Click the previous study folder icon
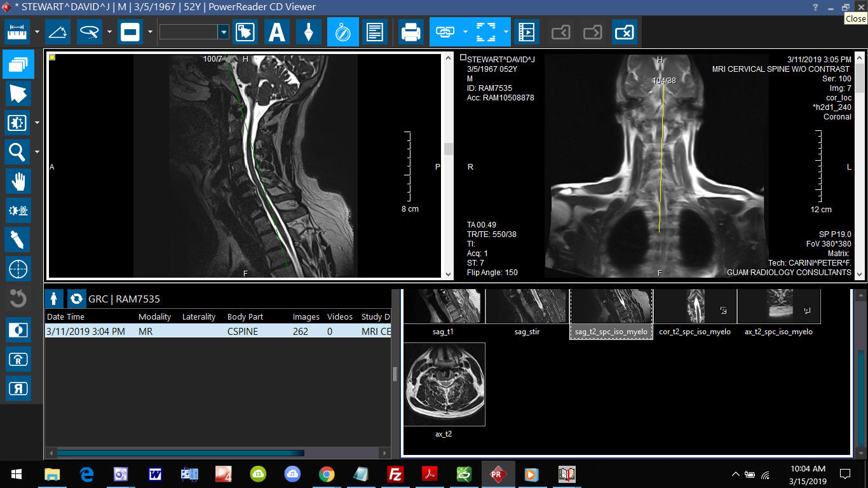The image size is (868, 488). (560, 32)
